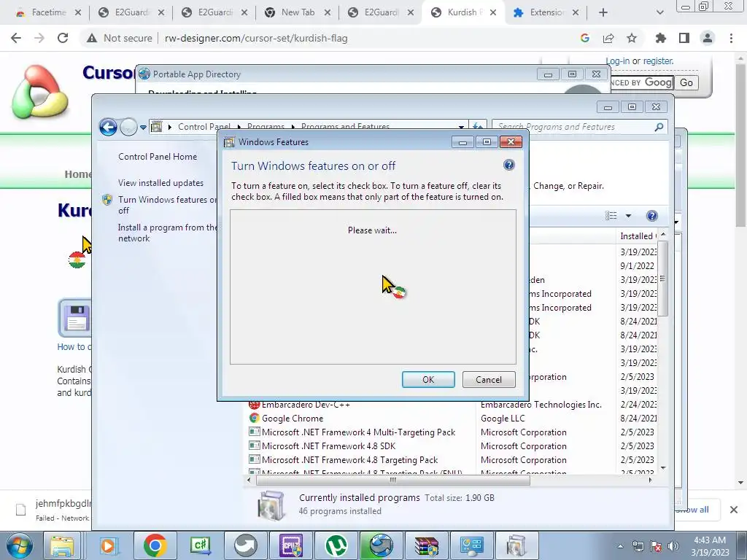The image size is (747, 560).
Task: Open CPU-Z from taskbar
Action: click(x=292, y=545)
